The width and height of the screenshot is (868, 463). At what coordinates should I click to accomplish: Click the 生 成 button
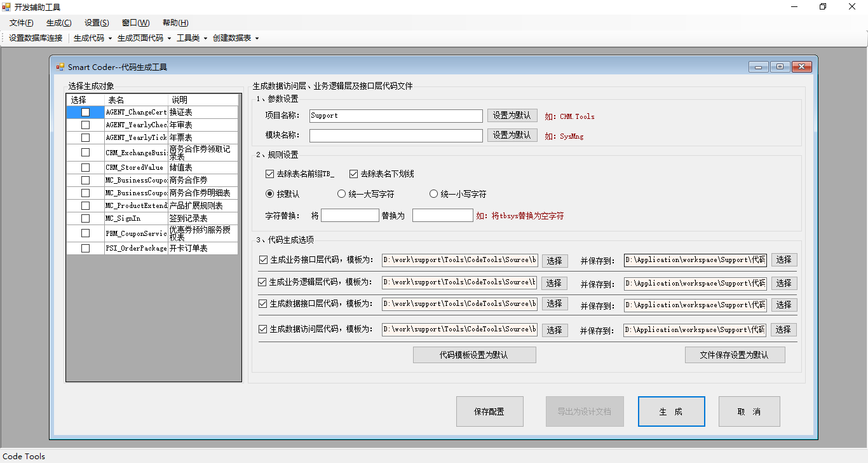click(x=672, y=411)
